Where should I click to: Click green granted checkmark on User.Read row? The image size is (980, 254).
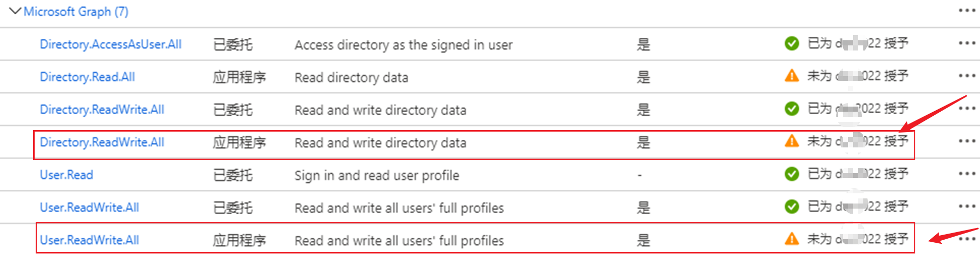pos(792,174)
